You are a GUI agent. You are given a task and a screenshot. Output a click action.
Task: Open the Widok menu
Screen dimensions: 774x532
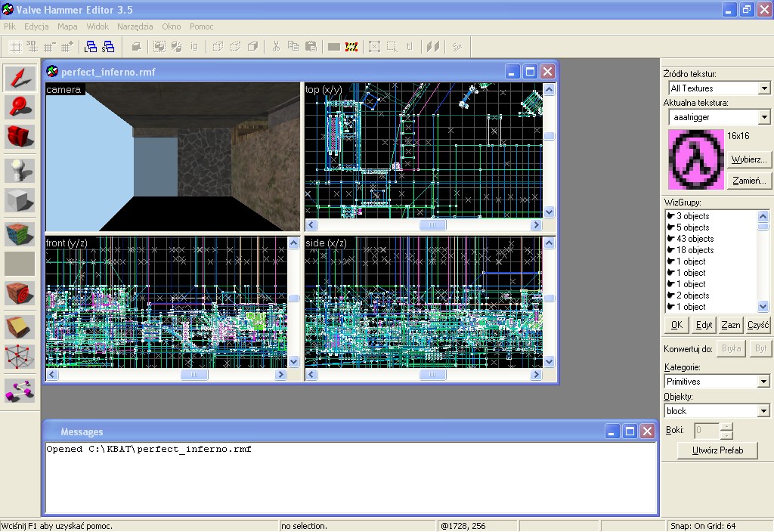98,26
